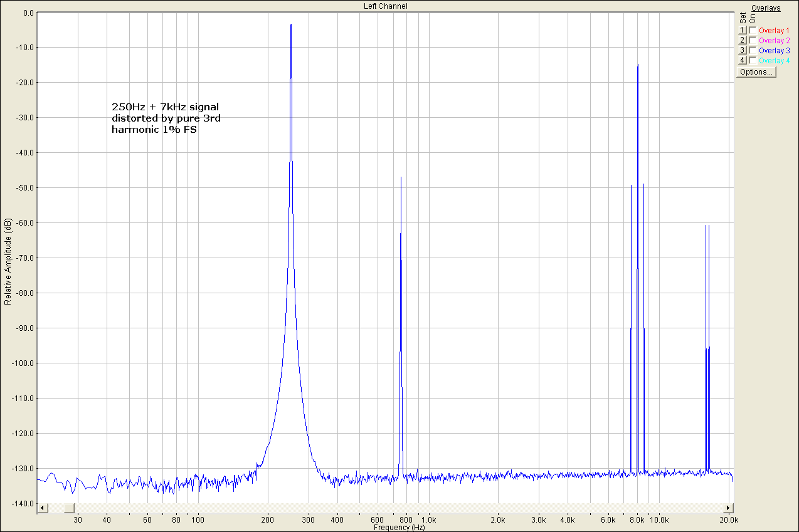Click the Set 1 overlay button
Viewport: 799px width, 532px height.
(x=742, y=30)
